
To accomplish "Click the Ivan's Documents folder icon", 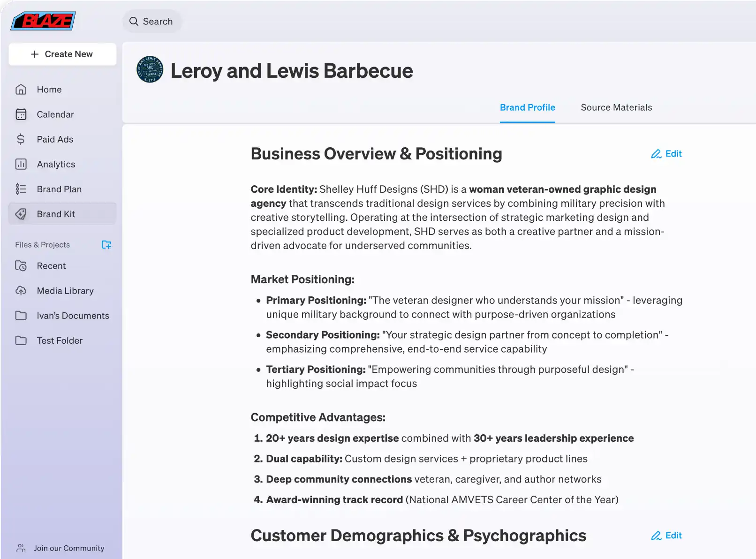I will point(21,316).
